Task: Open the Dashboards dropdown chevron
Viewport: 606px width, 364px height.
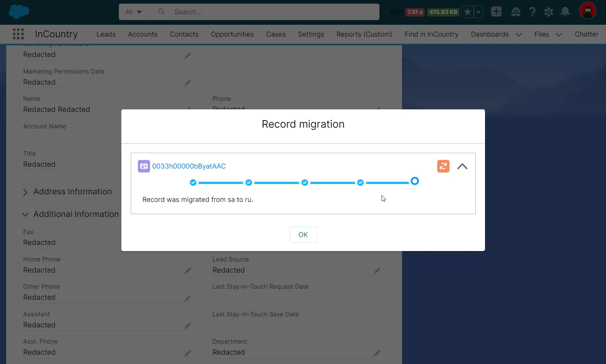Action: coord(518,34)
